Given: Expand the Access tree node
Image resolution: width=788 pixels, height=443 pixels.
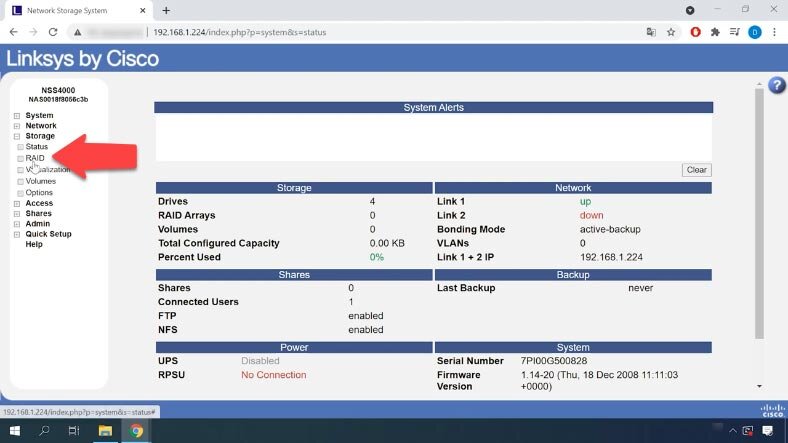Looking at the screenshot, I should tap(17, 203).
